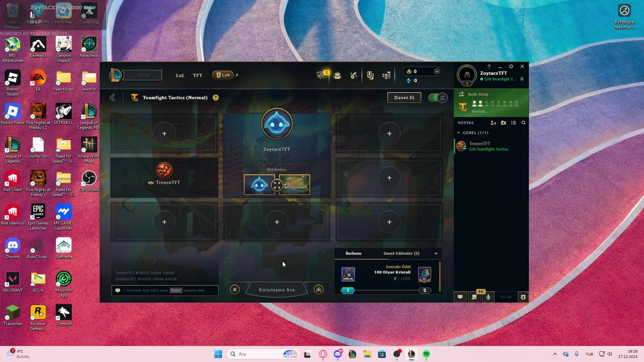
Task: Expand the Davet Edilenler dropdown arrow
Action: [x=436, y=253]
